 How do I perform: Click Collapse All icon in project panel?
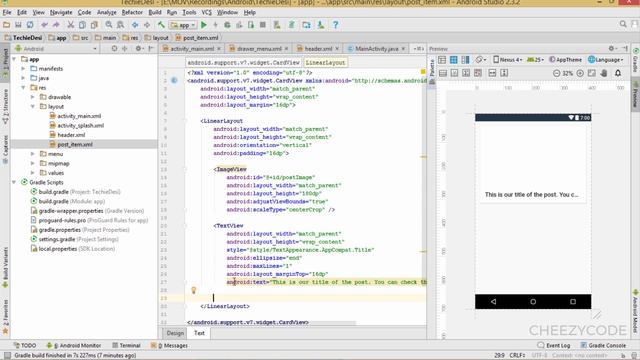tap(125, 49)
